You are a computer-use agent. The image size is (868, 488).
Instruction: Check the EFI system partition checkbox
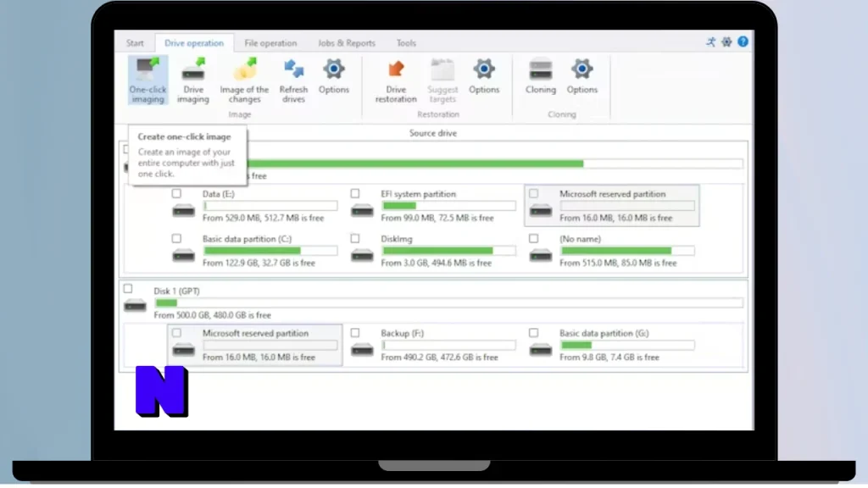coord(355,194)
